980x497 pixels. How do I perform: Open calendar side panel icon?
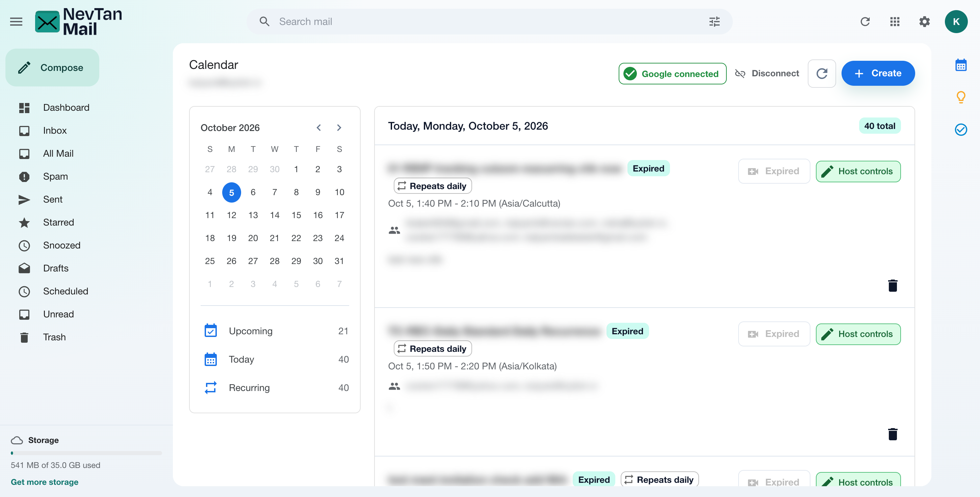(961, 65)
